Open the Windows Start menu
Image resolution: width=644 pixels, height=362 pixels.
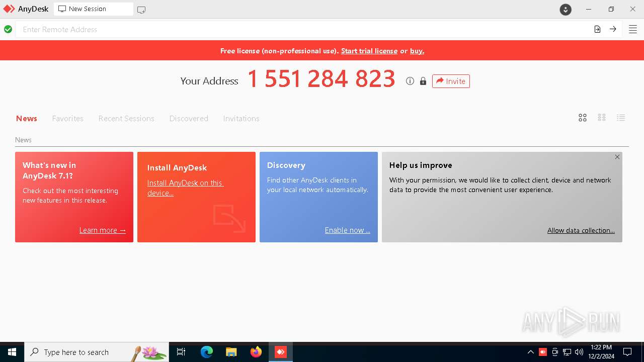click(x=12, y=352)
